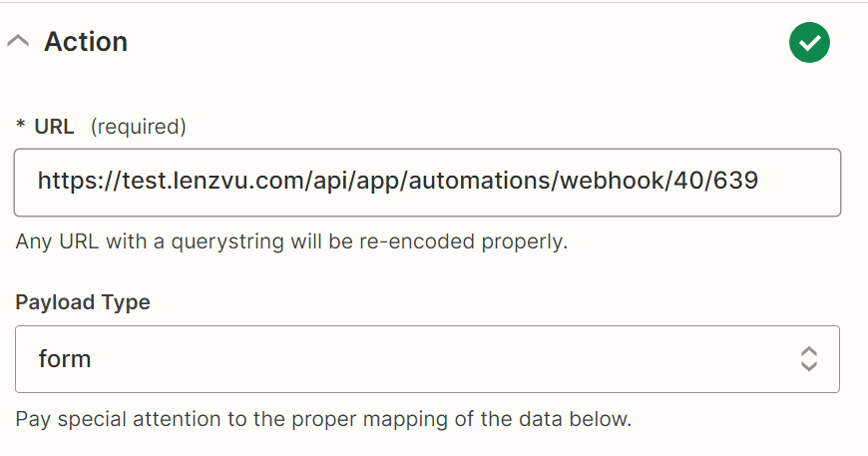Select the "form" value in Payload Type

click(x=65, y=359)
